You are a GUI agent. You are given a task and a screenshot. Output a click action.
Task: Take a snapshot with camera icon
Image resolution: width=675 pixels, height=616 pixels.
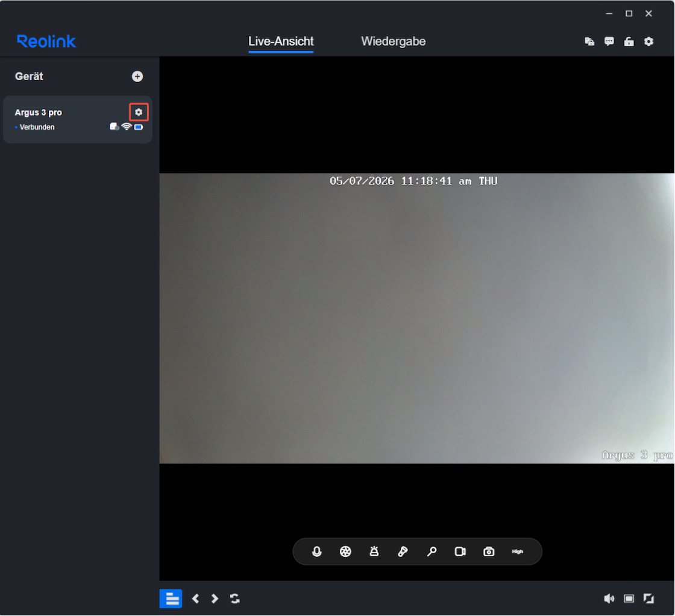pos(489,552)
